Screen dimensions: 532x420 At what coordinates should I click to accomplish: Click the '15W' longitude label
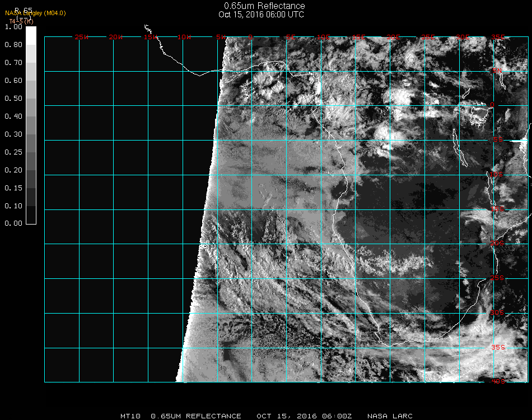tap(151, 37)
